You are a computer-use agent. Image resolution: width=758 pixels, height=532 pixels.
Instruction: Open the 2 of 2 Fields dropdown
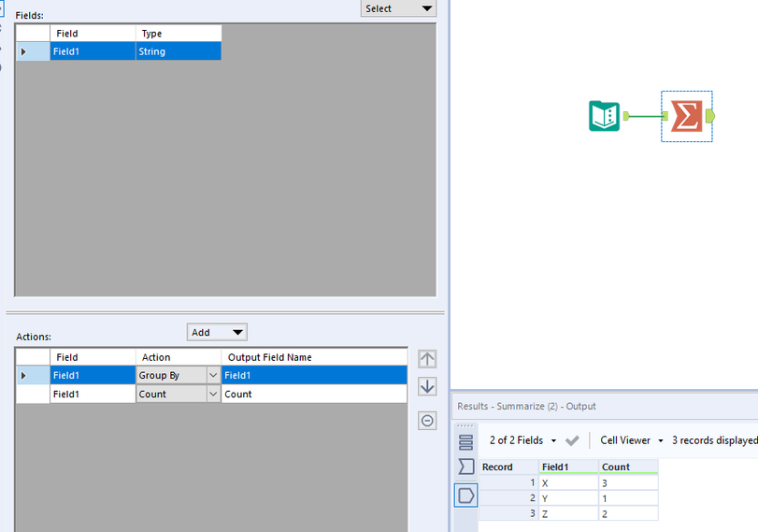tap(522, 440)
